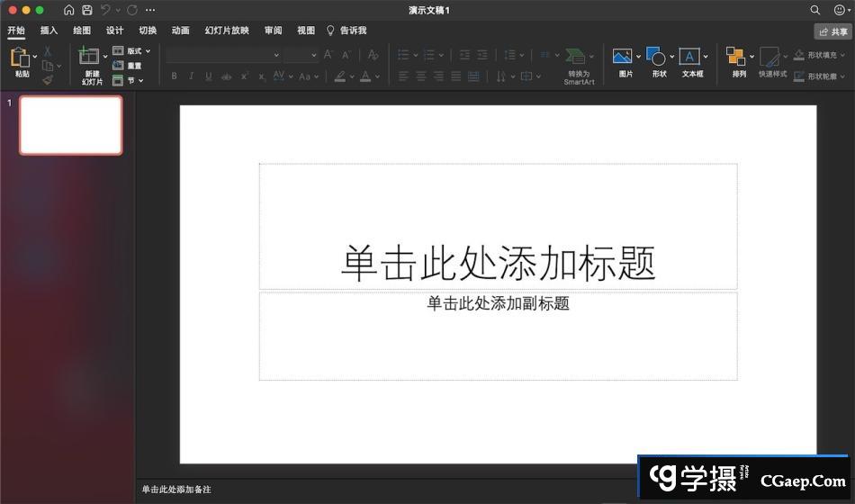855x504 pixels.
Task: Open the font name combo box
Action: pyautogui.click(x=223, y=55)
